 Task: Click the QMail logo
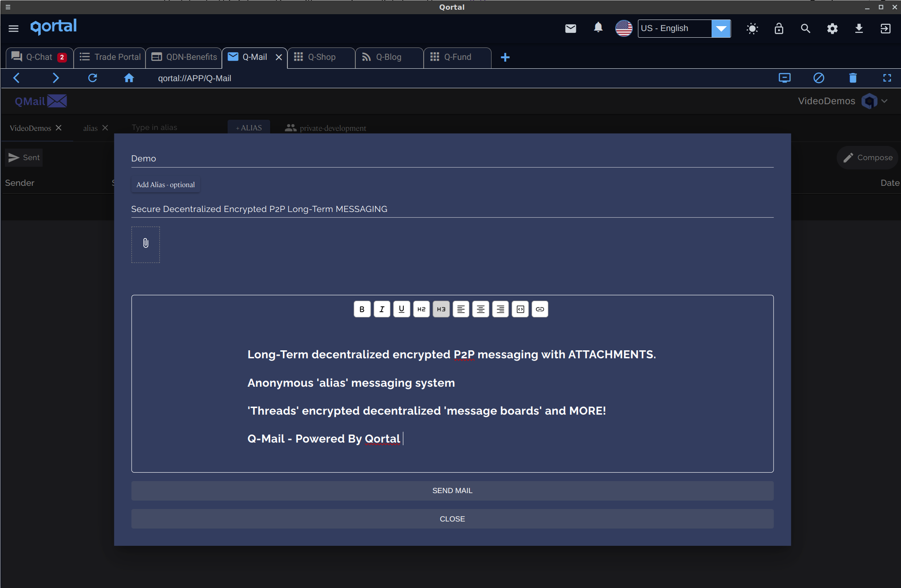pos(41,101)
